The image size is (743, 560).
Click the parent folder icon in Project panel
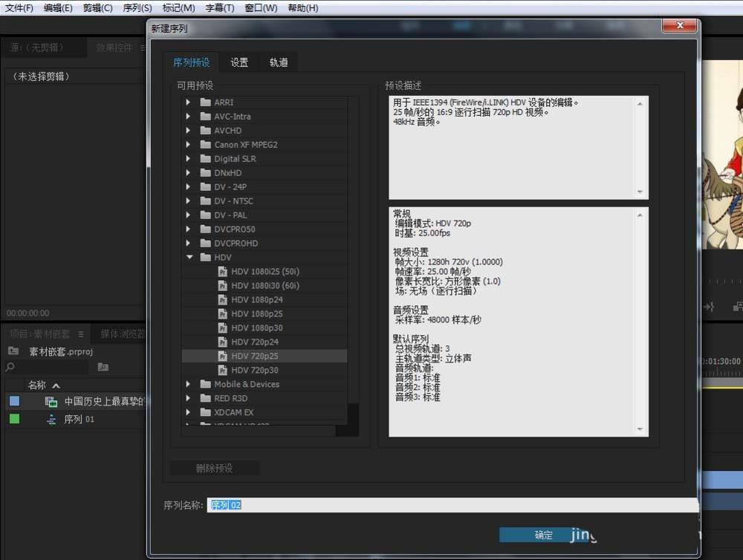click(13, 350)
